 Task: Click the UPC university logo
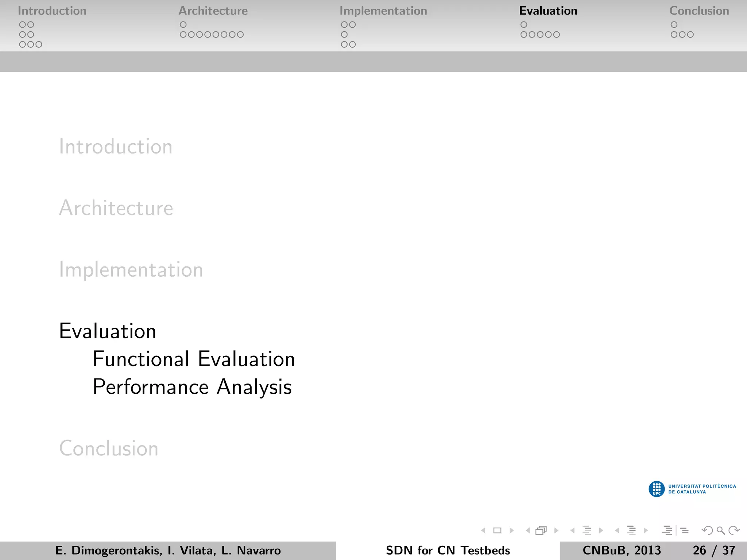(692, 489)
